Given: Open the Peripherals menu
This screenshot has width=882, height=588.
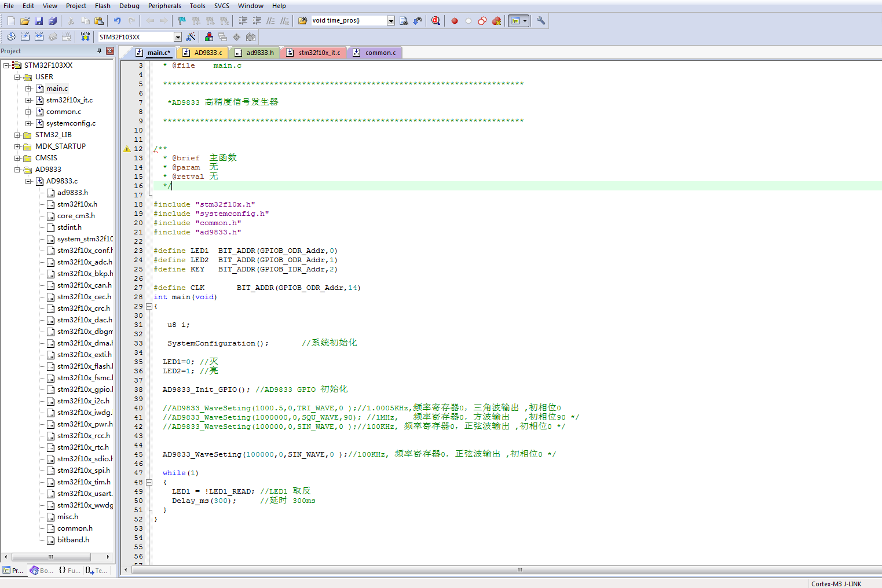Looking at the screenshot, I should [x=164, y=6].
